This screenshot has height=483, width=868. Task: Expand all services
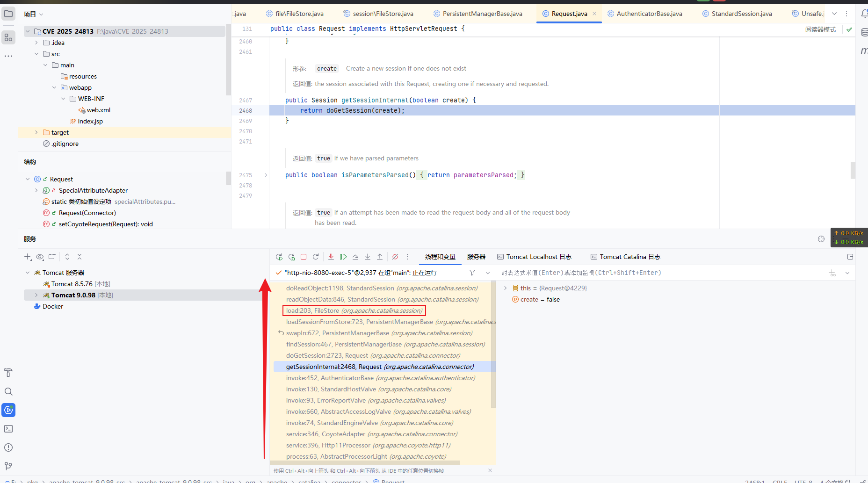pyautogui.click(x=67, y=257)
